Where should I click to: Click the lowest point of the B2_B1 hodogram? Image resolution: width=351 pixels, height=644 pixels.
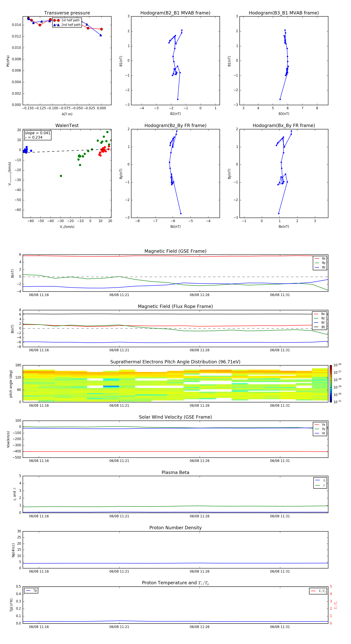click(178, 99)
